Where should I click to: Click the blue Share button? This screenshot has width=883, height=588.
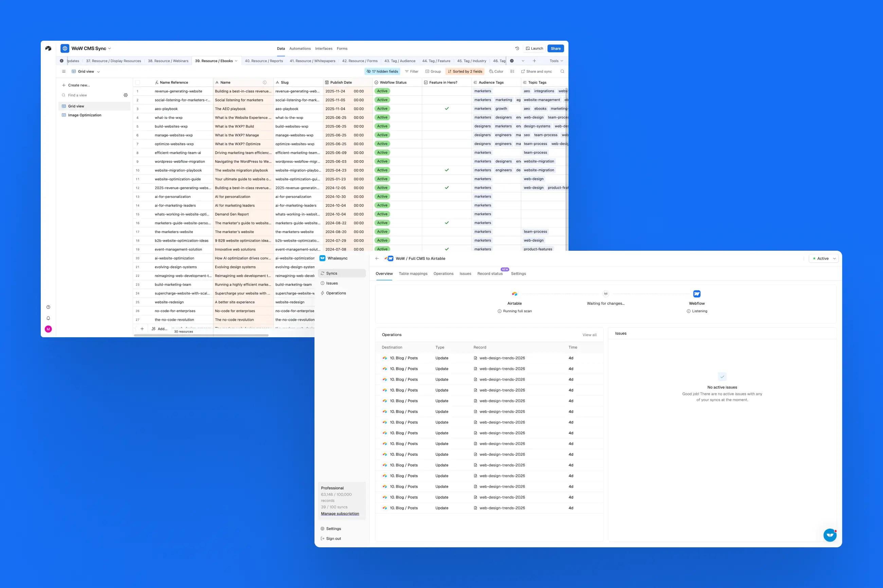[x=555, y=49]
